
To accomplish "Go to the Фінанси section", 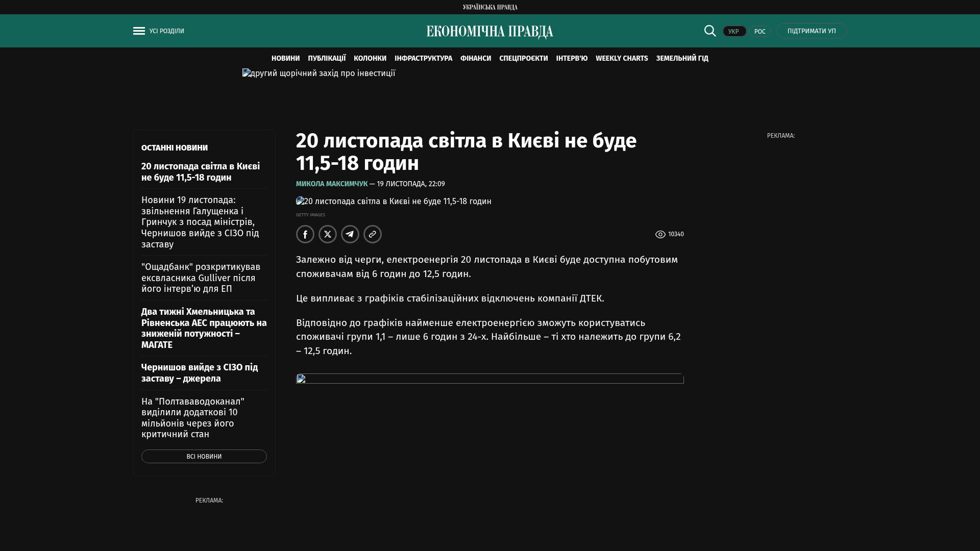I will tap(475, 58).
